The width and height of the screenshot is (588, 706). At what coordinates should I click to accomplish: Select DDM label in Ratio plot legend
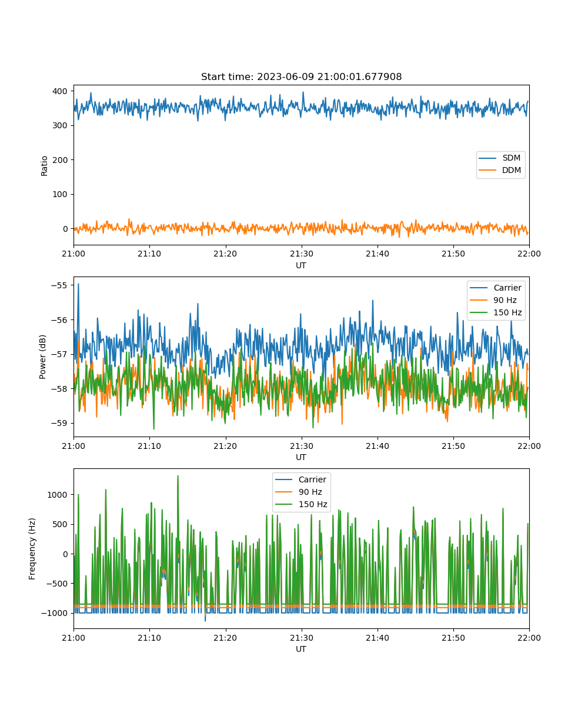click(x=512, y=171)
